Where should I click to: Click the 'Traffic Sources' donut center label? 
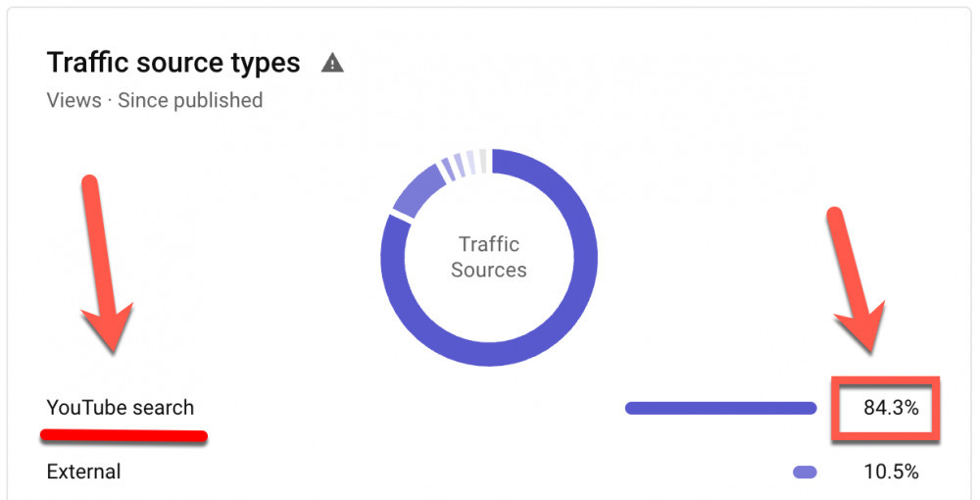[489, 257]
